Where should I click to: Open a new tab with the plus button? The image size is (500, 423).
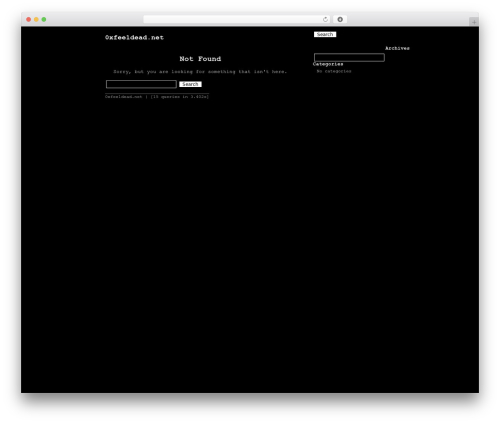(x=474, y=22)
